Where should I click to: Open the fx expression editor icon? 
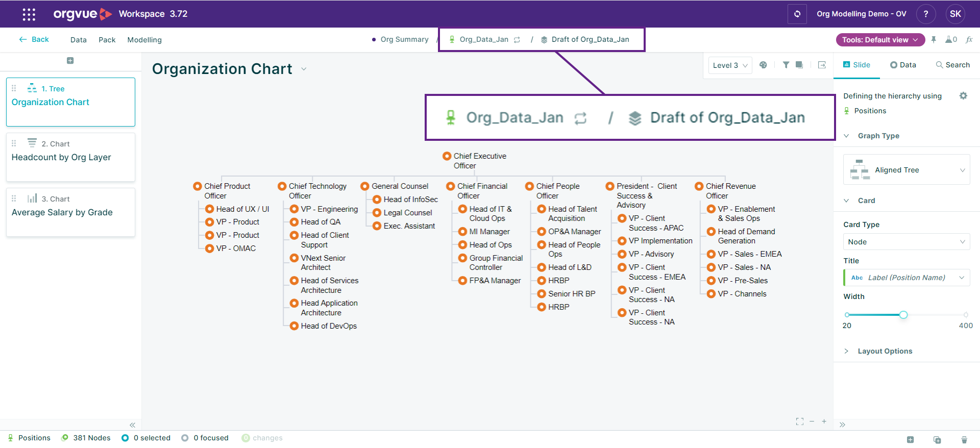[x=969, y=40]
